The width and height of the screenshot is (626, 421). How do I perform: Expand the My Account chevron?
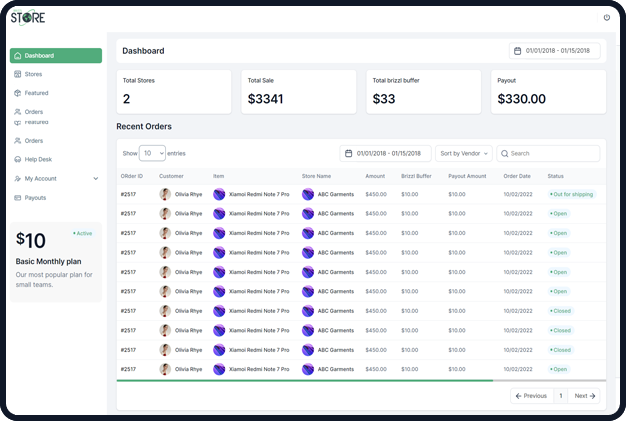tap(95, 178)
